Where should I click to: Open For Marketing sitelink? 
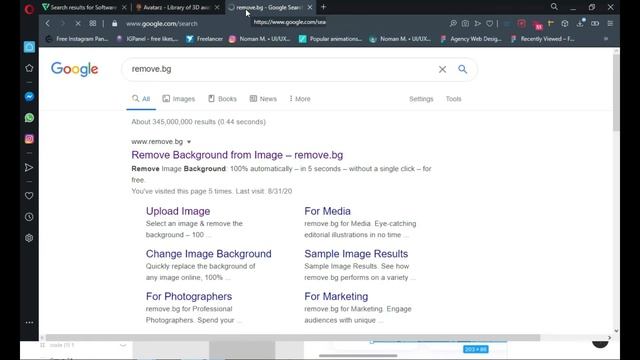[336, 296]
